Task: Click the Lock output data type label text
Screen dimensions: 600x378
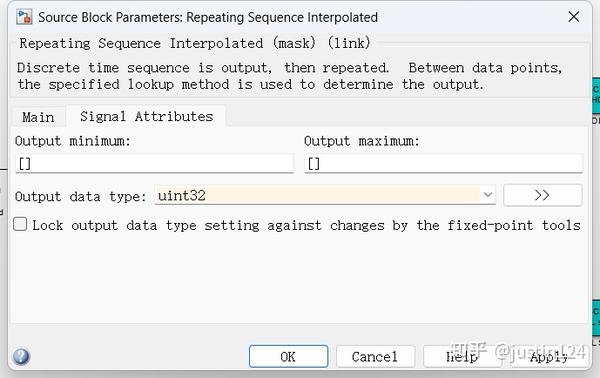Action: (306, 225)
